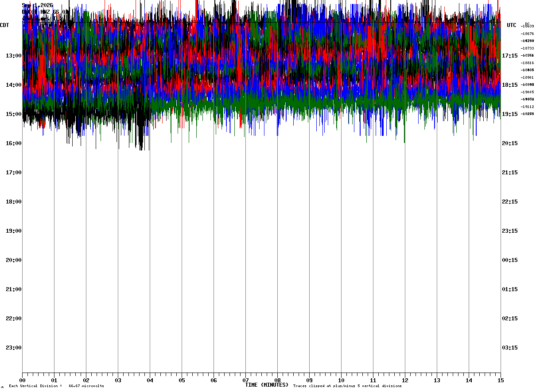This screenshot has height=392, width=536.
Task: Click the 13:00 CDT time label
Action: pos(13,56)
